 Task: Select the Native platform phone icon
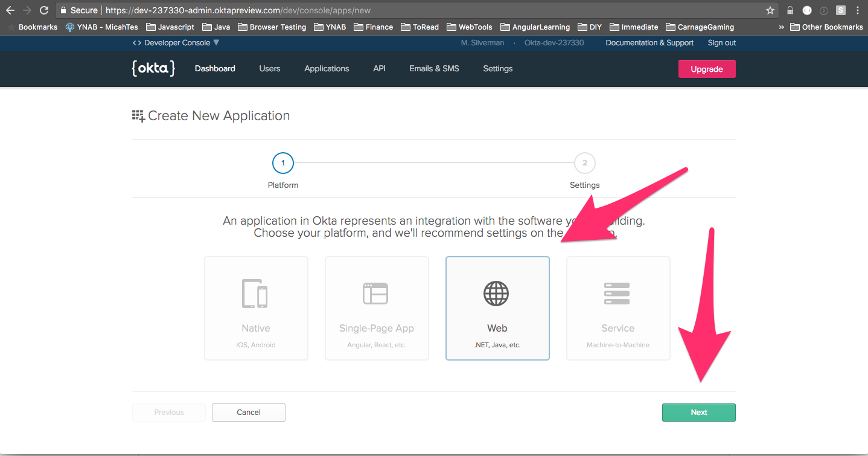click(255, 294)
